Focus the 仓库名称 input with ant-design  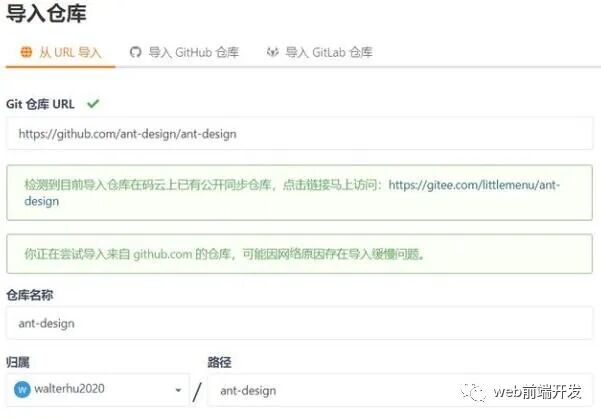pos(300,323)
